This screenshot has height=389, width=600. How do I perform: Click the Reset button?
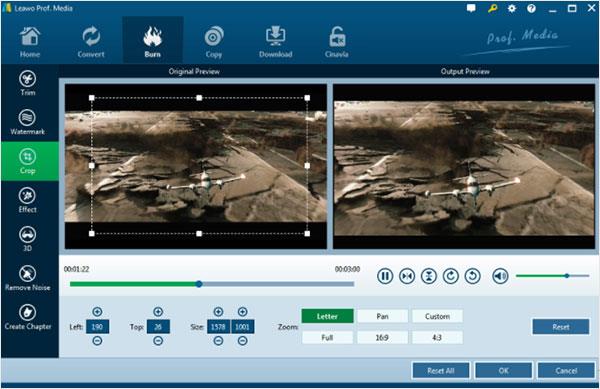[561, 327]
